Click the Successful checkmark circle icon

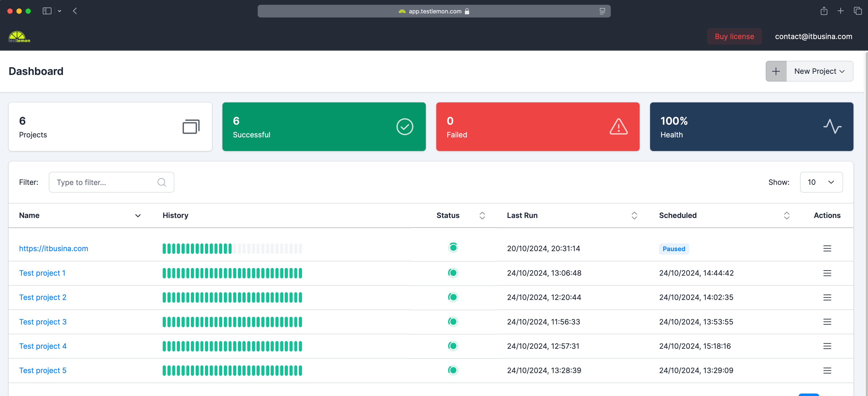pyautogui.click(x=404, y=127)
